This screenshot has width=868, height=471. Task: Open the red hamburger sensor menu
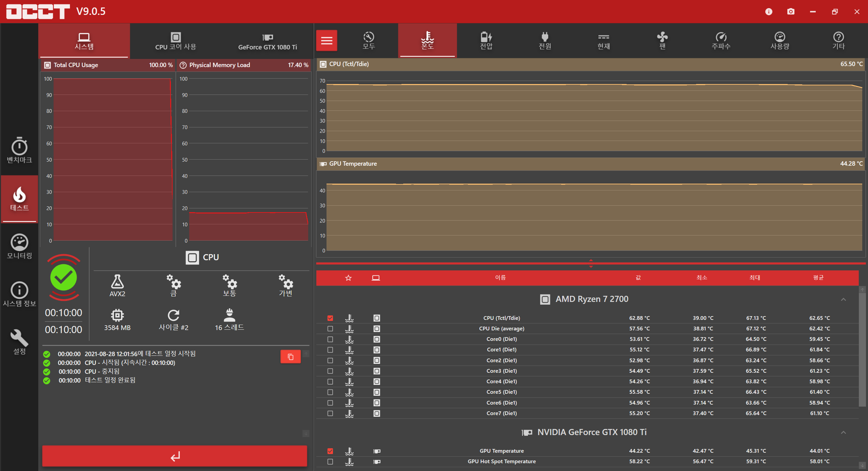tap(327, 41)
